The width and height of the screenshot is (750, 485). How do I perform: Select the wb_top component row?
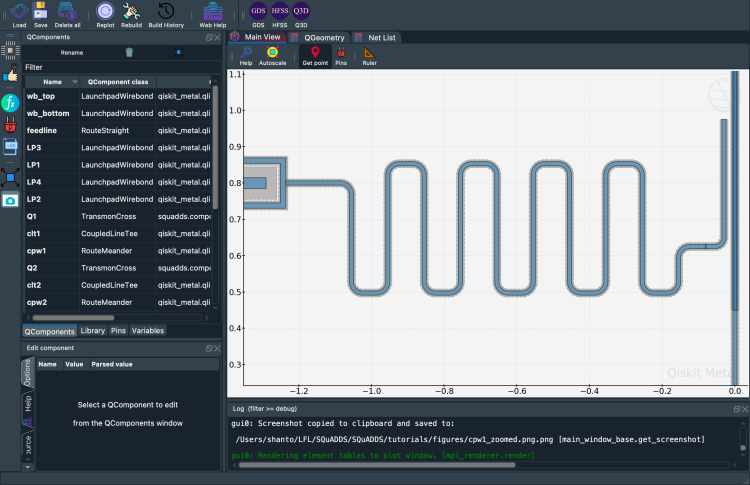[118, 96]
